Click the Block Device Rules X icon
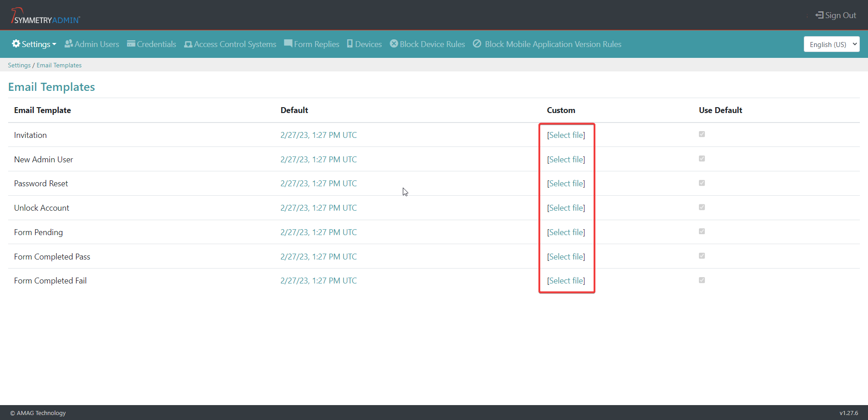Screen dimensions: 868x420 (394, 44)
